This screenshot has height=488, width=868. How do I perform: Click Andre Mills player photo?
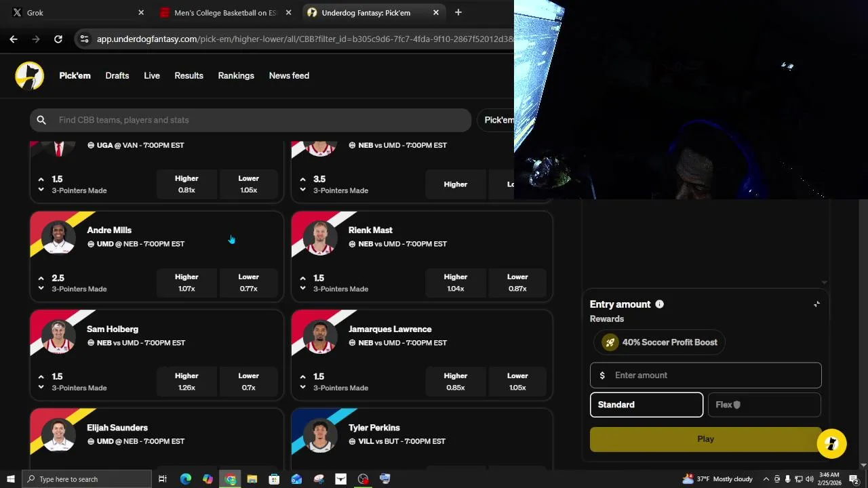(x=58, y=237)
